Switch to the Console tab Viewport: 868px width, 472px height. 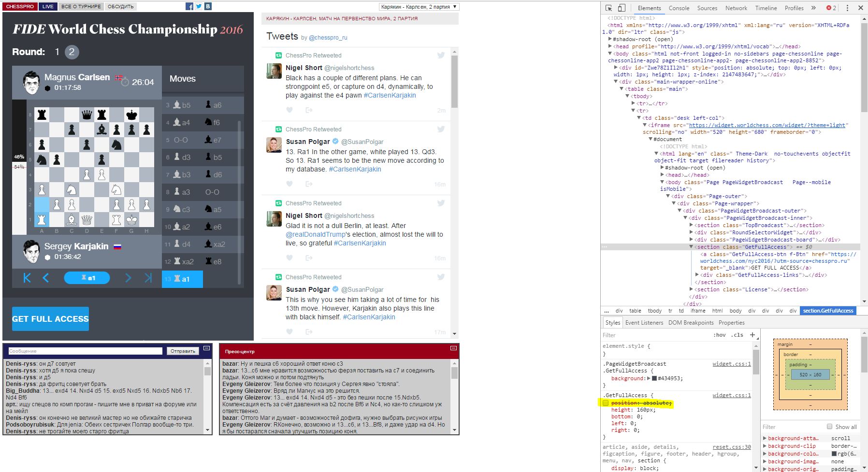(679, 8)
